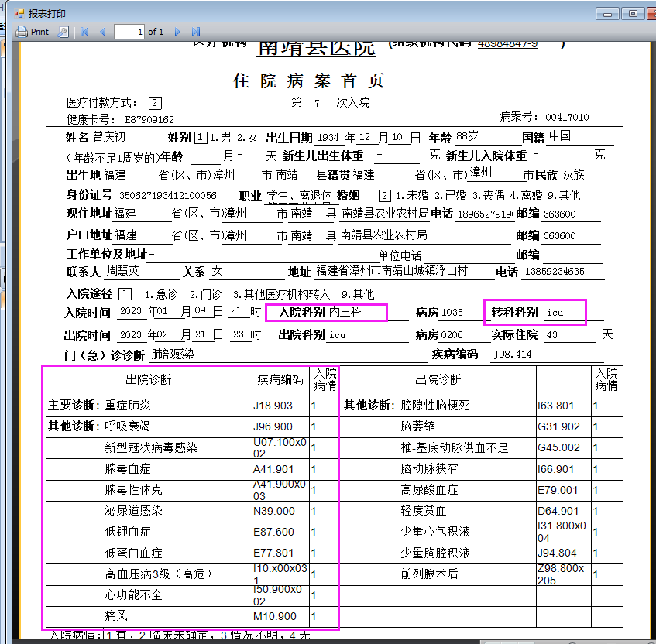This screenshot has height=644, width=656.
Task: Click the current page number field
Action: tap(129, 32)
